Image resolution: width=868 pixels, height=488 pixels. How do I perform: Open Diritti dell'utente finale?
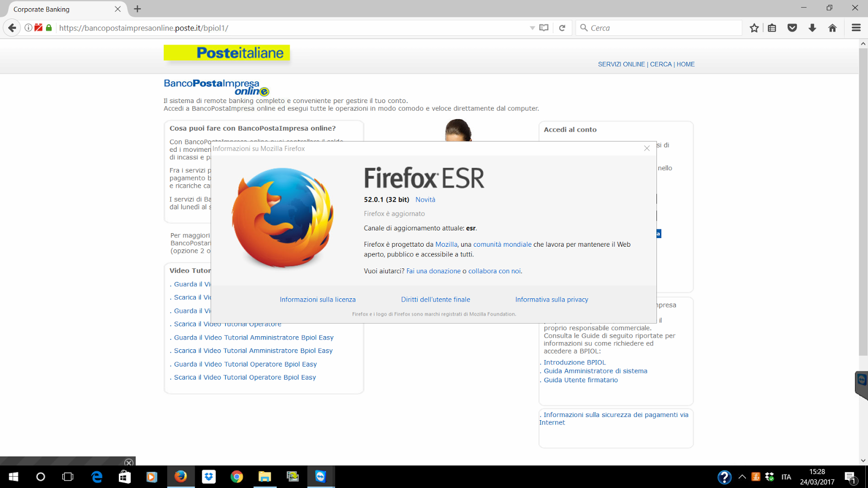pos(436,299)
